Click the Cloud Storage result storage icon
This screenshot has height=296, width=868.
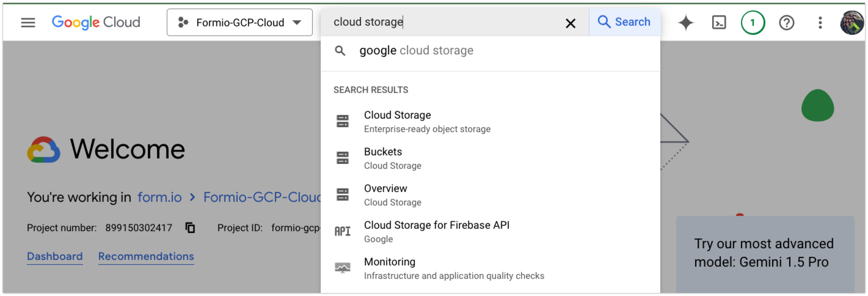(x=342, y=121)
